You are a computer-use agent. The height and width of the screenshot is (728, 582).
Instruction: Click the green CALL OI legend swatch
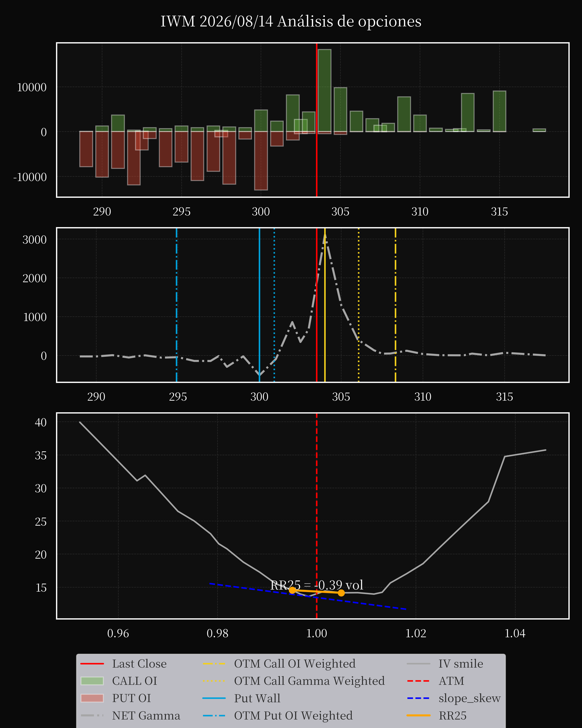[x=92, y=681]
